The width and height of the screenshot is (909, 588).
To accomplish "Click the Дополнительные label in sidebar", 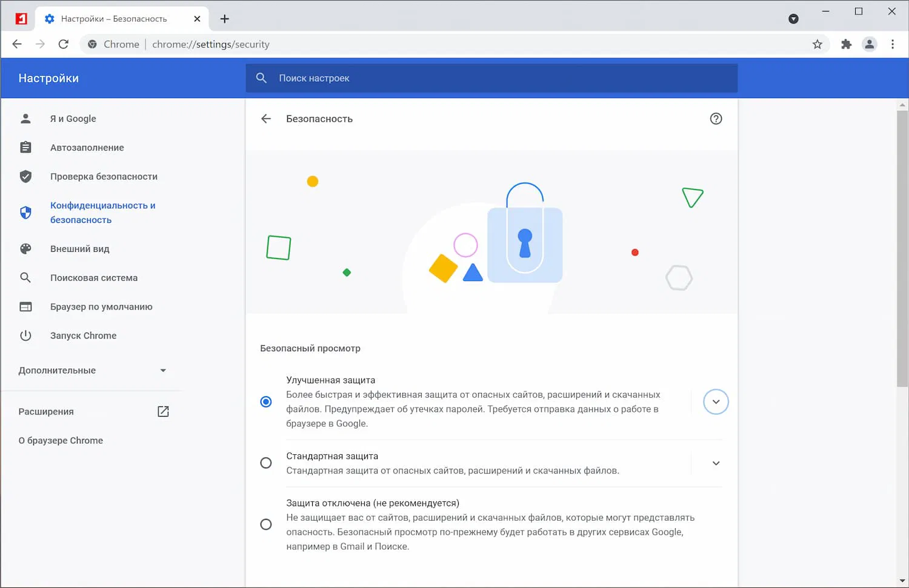I will point(57,371).
